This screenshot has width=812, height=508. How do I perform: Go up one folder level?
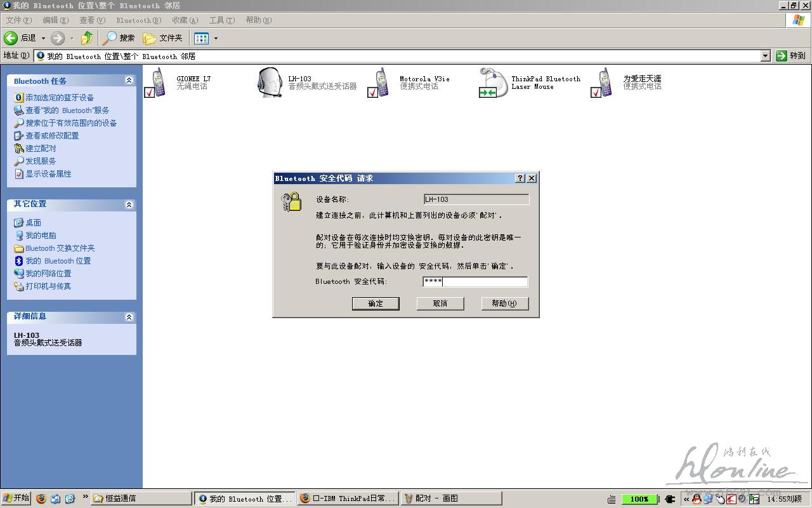(x=87, y=38)
